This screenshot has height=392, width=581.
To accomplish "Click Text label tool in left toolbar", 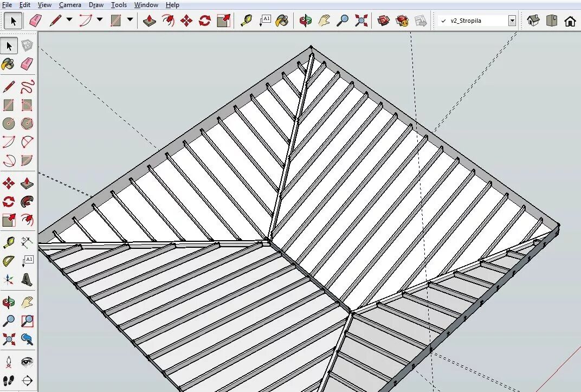I will 27,261.
